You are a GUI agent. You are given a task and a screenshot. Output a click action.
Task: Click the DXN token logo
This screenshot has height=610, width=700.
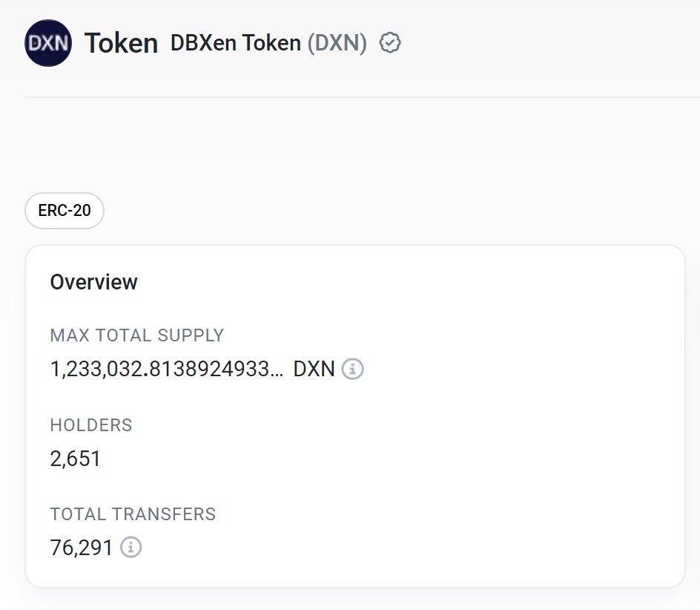pos(47,43)
